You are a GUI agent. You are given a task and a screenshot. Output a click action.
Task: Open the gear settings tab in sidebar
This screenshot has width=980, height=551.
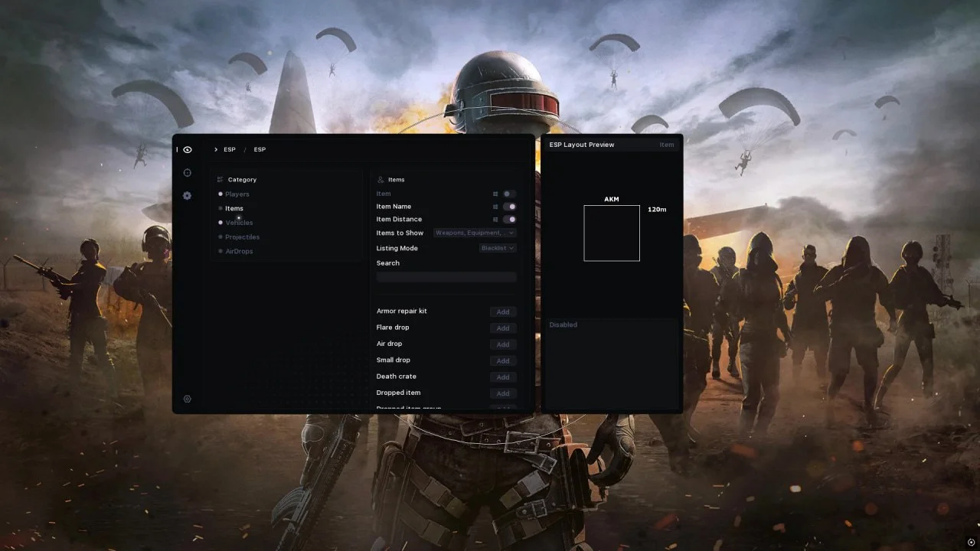tap(188, 196)
